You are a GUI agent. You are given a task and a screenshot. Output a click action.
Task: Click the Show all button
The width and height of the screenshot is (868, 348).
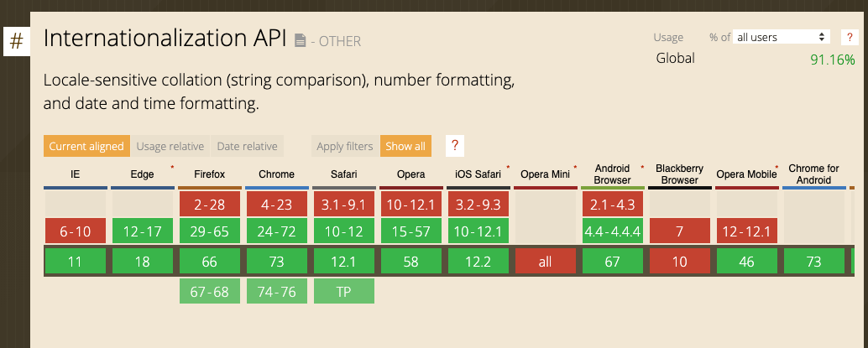point(405,146)
